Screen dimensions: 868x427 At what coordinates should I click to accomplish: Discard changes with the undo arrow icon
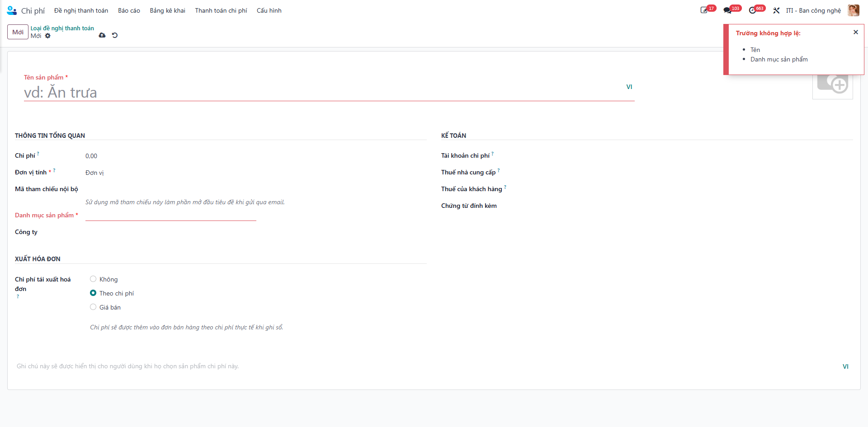115,35
